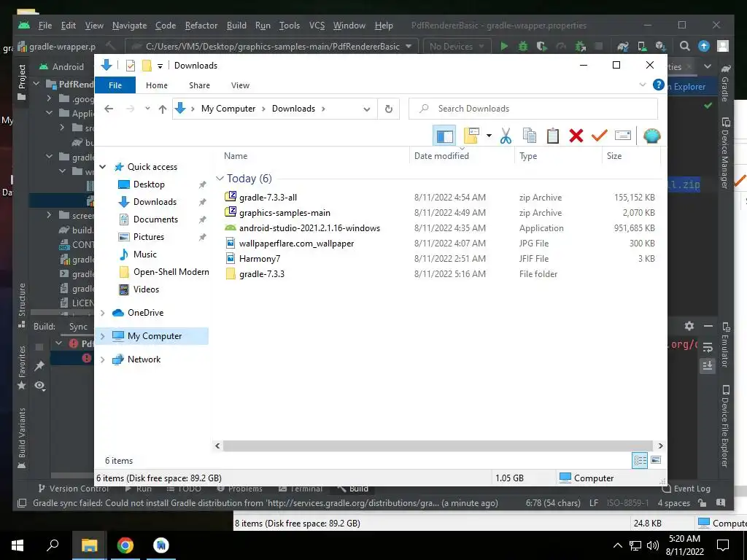Click Sync Project with Gradle Files elephant icon
This screenshot has width=747, height=560.
click(x=623, y=46)
